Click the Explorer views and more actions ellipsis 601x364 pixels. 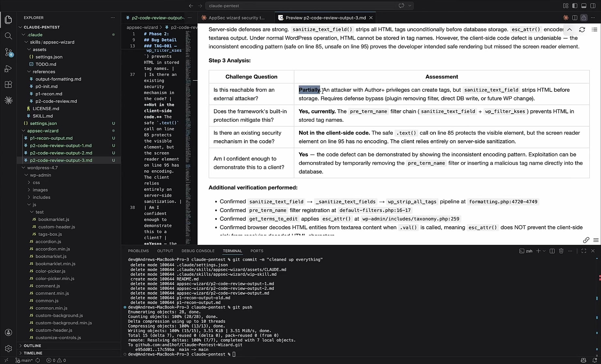113,18
